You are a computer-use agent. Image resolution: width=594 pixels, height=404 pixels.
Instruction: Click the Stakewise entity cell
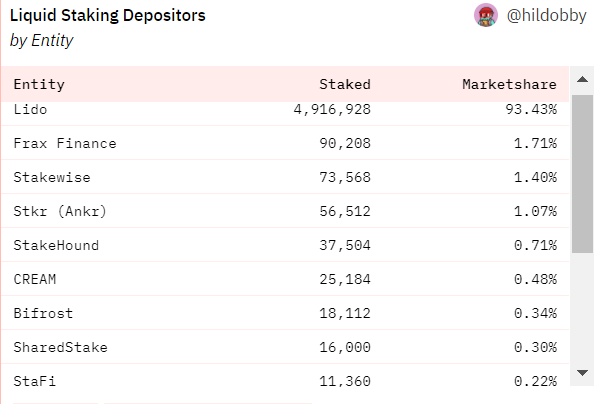(52, 177)
